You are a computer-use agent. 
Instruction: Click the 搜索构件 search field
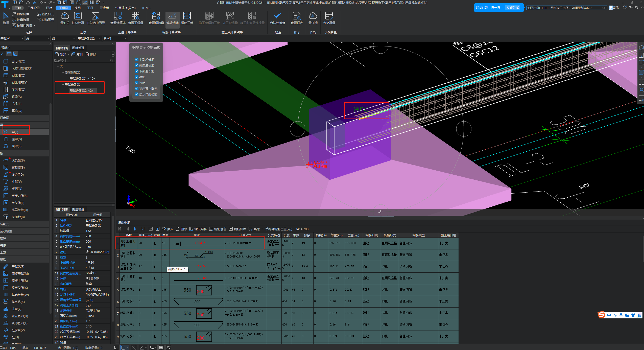(83, 60)
